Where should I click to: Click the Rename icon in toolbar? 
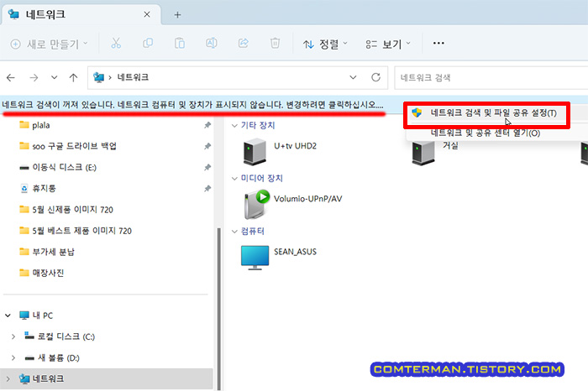click(211, 44)
